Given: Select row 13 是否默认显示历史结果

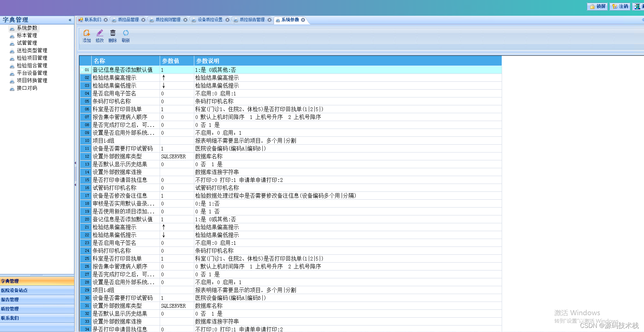Looking at the screenshot, I should (291, 164).
